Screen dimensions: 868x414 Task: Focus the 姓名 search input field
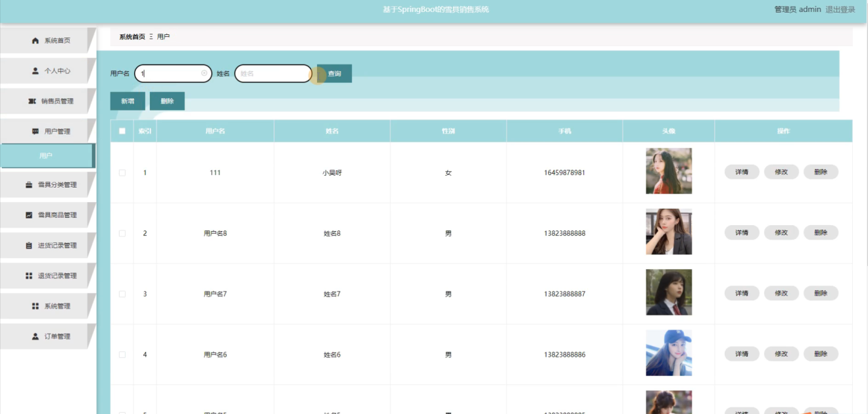273,74
